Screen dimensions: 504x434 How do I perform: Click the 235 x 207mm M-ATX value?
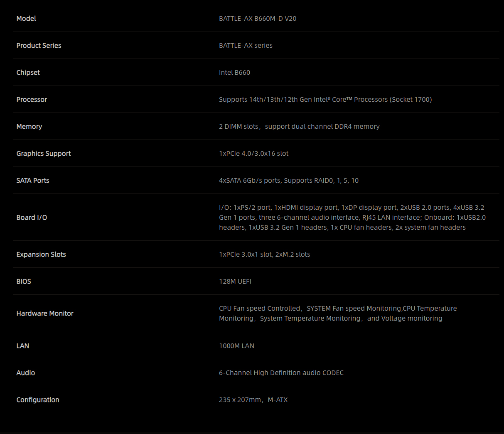pyautogui.click(x=253, y=400)
